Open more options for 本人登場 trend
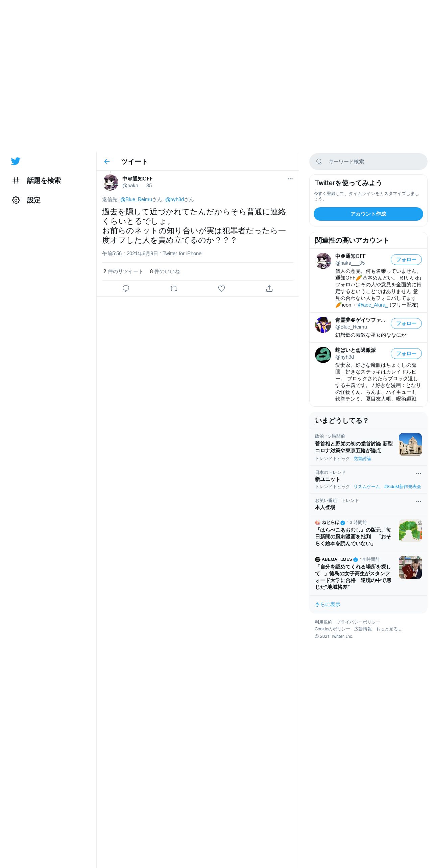The width and height of the screenshot is (434, 868). pos(418,502)
